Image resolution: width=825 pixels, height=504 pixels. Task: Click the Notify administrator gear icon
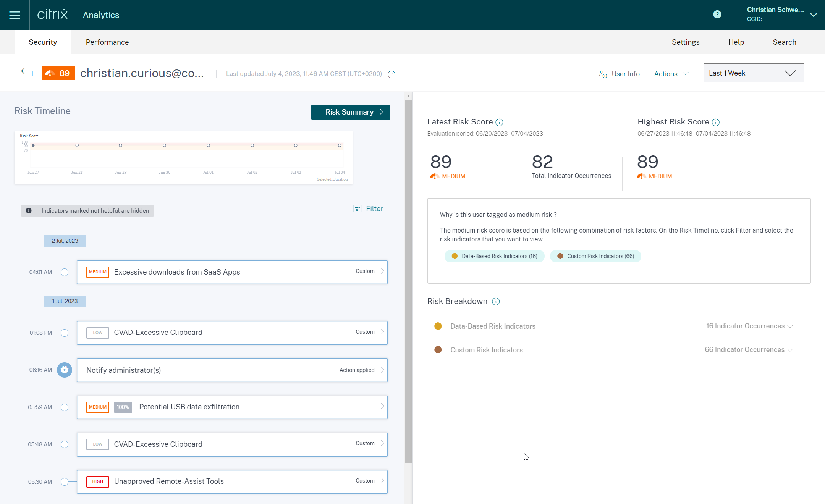(x=65, y=370)
